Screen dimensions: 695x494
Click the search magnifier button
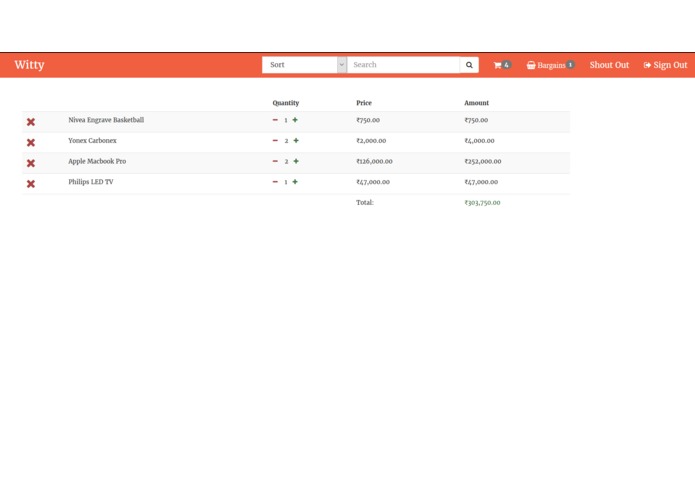tap(469, 65)
